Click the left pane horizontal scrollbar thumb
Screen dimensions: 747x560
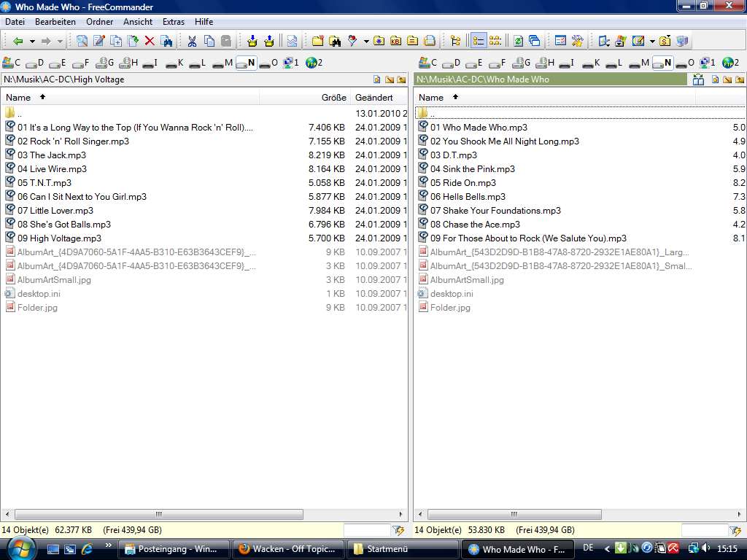tap(158, 514)
